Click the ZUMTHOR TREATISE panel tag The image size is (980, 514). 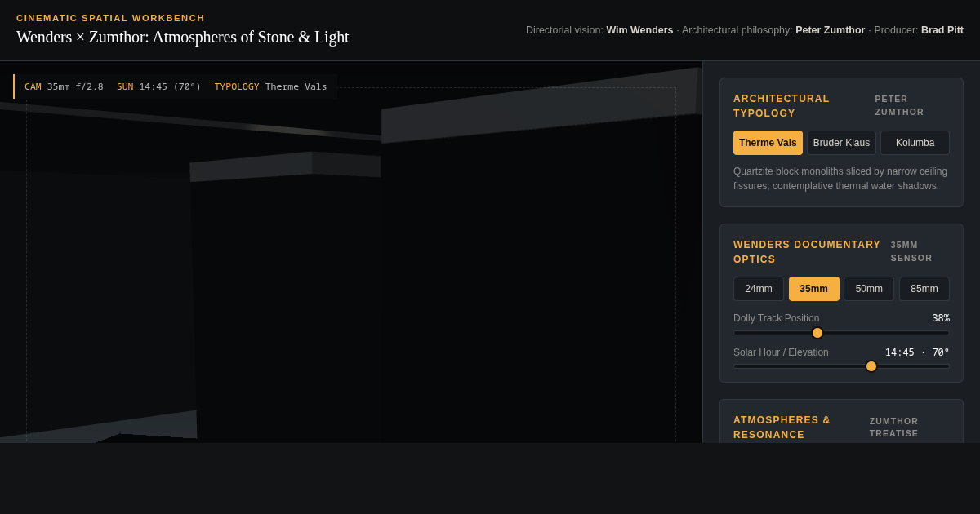tap(894, 428)
